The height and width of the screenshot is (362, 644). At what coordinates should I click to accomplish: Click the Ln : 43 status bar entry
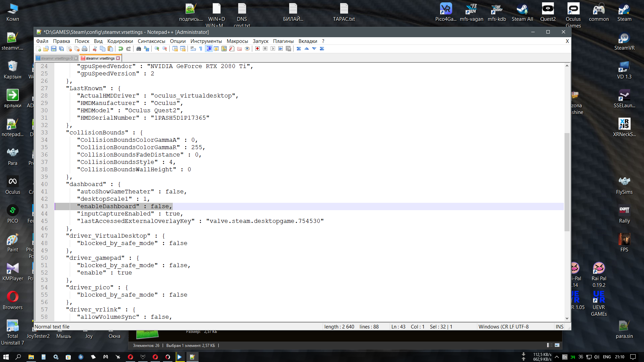click(398, 327)
